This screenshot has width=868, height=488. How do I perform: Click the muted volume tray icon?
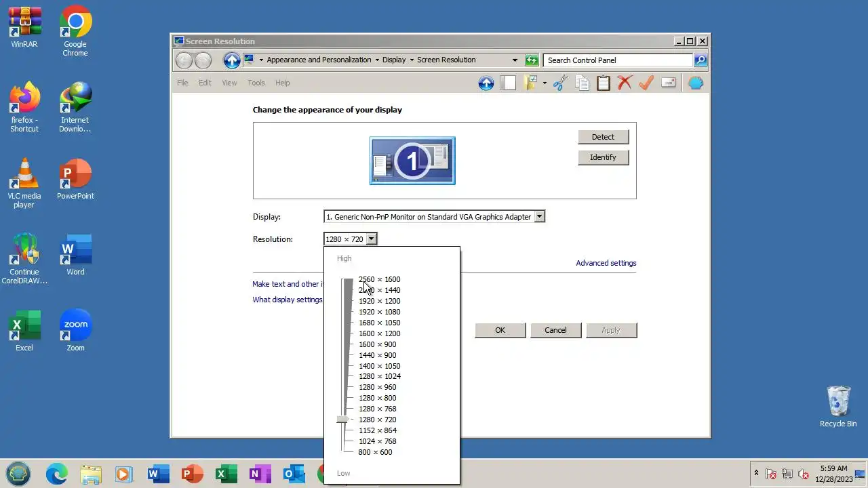(804, 474)
